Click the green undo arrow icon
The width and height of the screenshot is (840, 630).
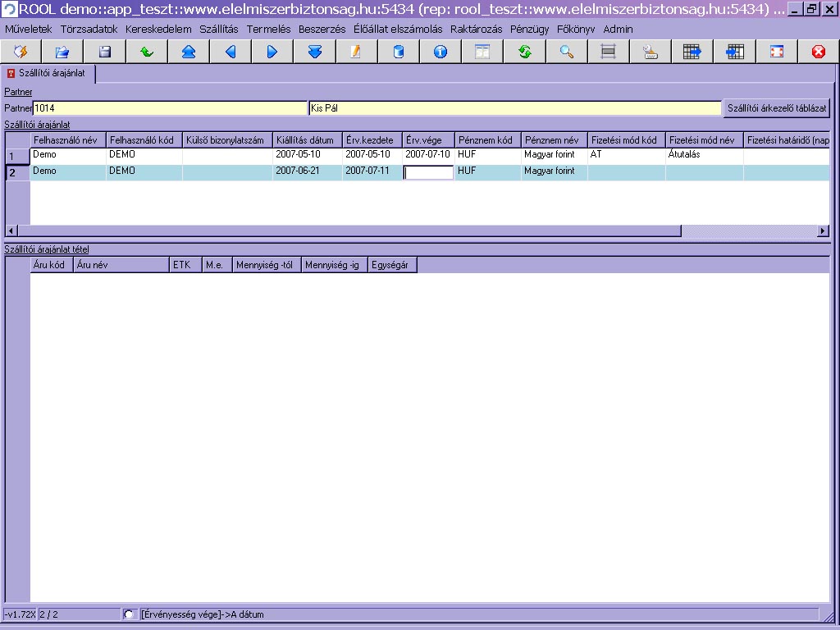pos(147,52)
